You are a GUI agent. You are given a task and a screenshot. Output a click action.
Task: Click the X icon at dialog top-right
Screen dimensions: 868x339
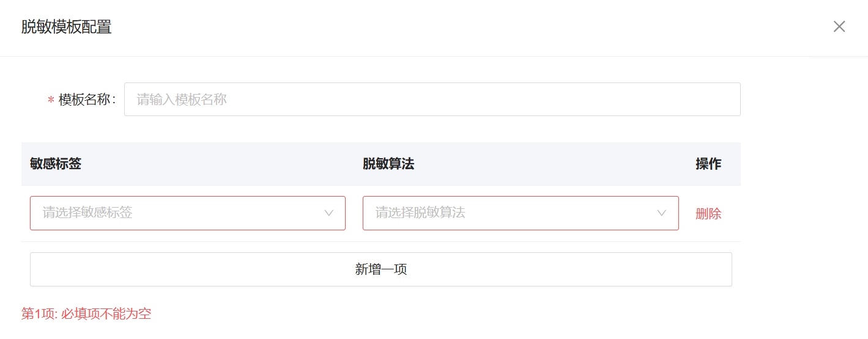click(839, 26)
